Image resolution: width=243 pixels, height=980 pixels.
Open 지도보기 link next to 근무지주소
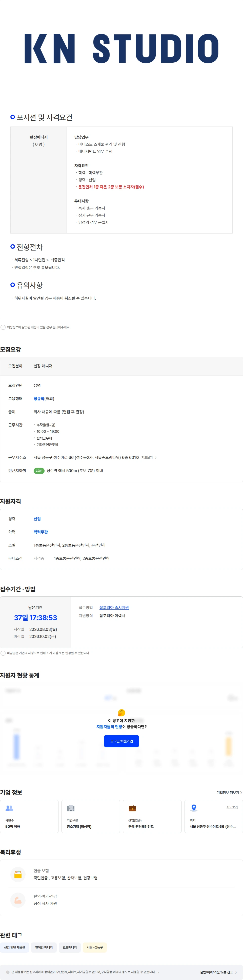tap(147, 458)
